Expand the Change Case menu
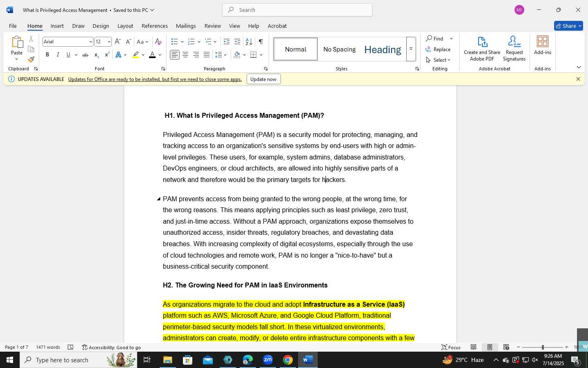 coord(143,42)
